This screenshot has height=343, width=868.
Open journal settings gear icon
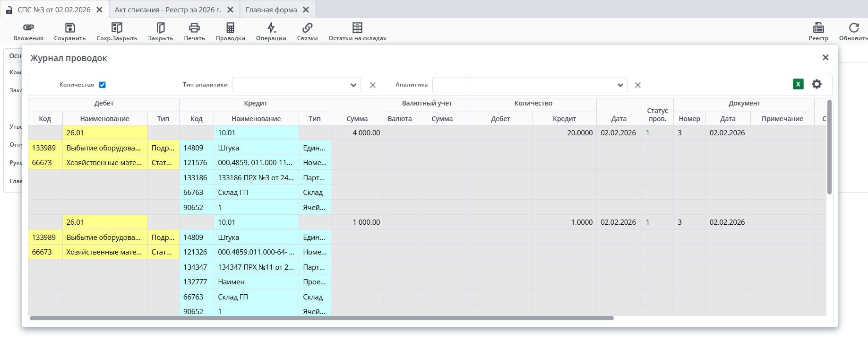(x=816, y=84)
